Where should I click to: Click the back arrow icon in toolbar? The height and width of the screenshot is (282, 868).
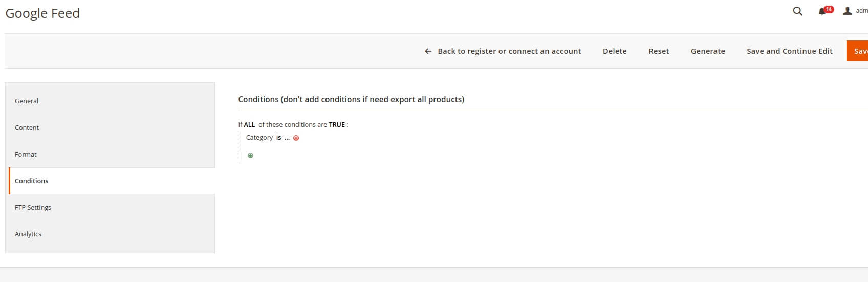[x=428, y=51]
